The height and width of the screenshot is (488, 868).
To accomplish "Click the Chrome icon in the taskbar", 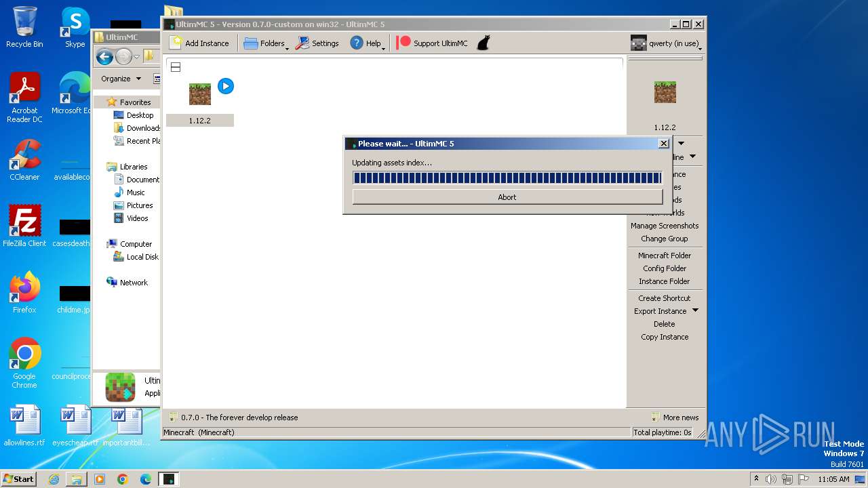I will [x=123, y=479].
